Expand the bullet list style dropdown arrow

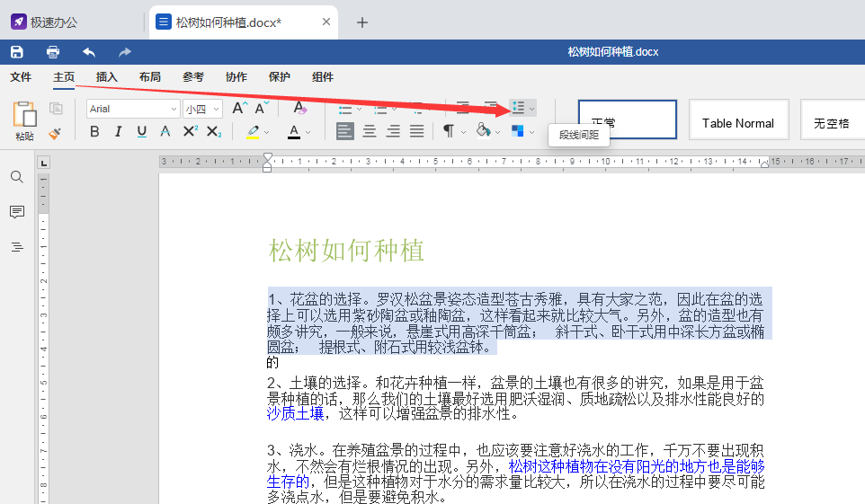[359, 109]
